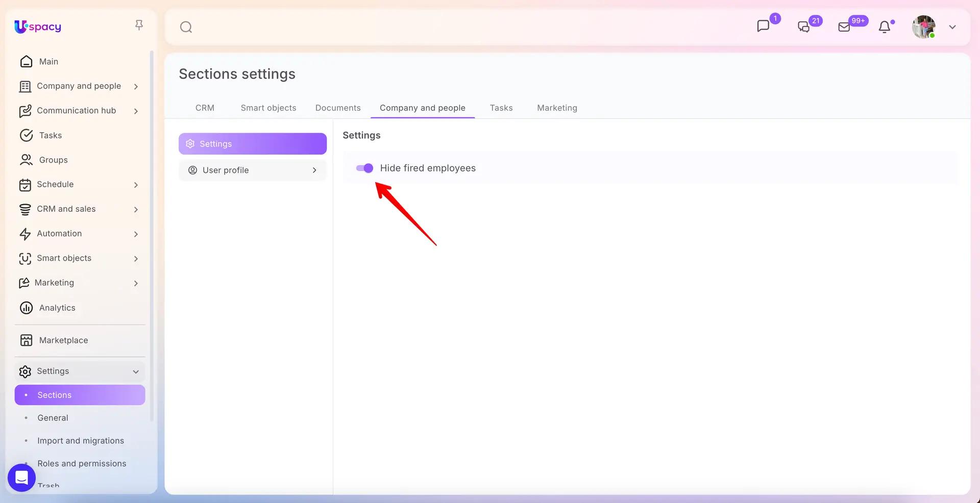Expand Company and people sidebar chevron
The width and height of the screenshot is (980, 503).
(136, 87)
